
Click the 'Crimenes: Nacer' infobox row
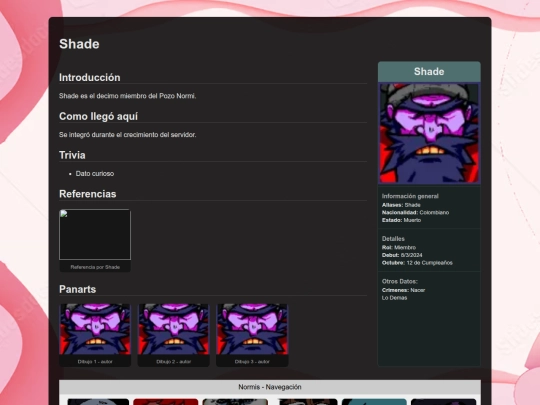403,290
